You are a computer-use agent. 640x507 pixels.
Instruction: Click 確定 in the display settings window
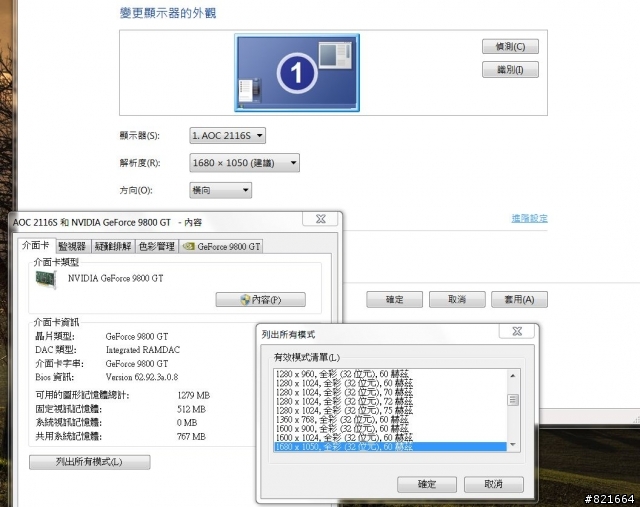pyautogui.click(x=394, y=300)
